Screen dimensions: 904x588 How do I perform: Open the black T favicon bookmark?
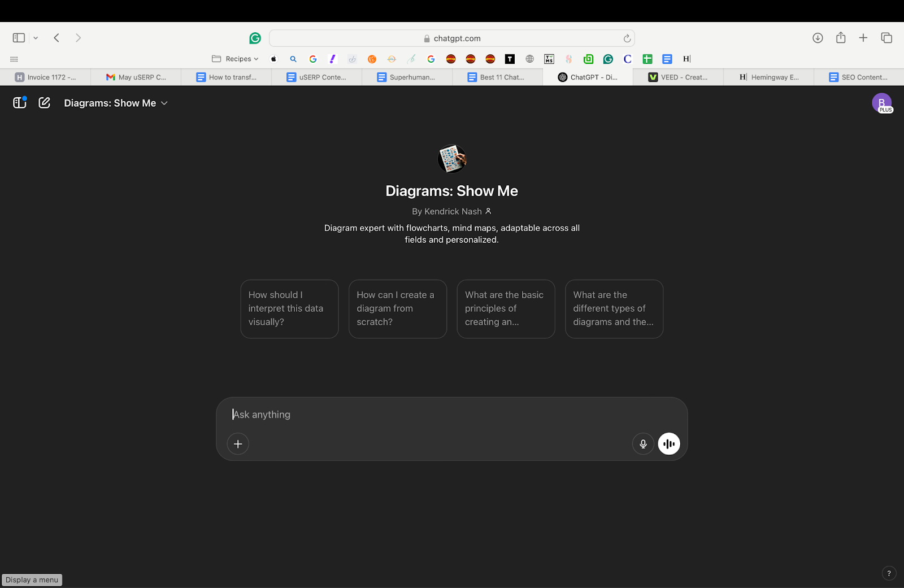(x=510, y=59)
